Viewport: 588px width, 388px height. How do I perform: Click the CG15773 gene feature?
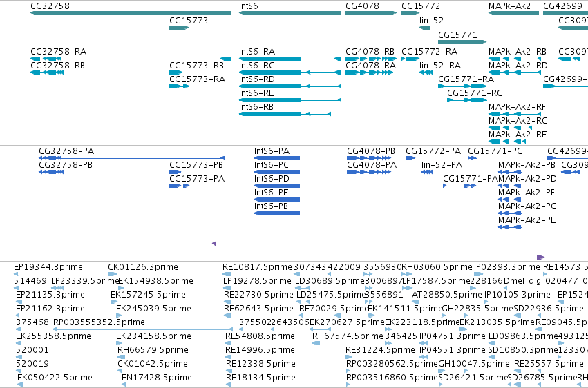[x=179, y=28]
